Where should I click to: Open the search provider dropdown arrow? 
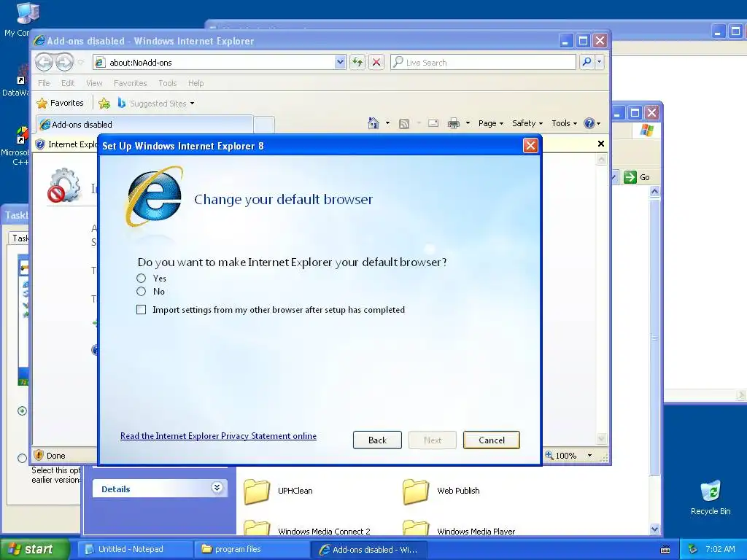point(600,63)
